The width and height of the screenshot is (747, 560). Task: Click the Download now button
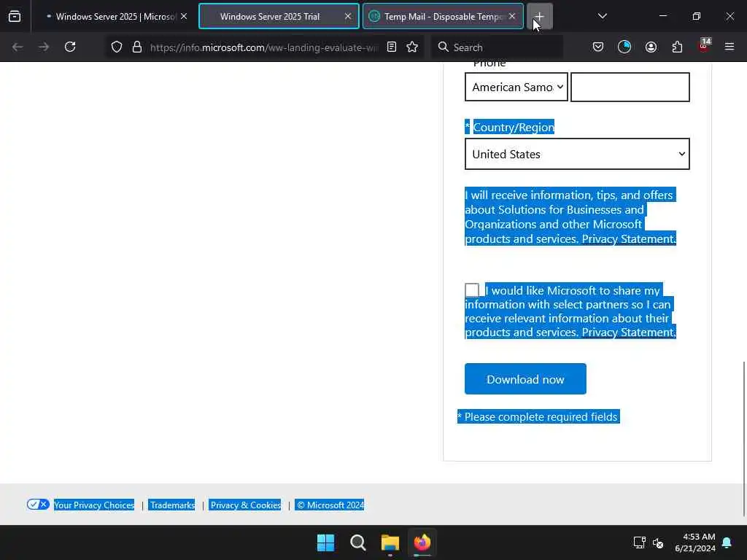point(525,379)
